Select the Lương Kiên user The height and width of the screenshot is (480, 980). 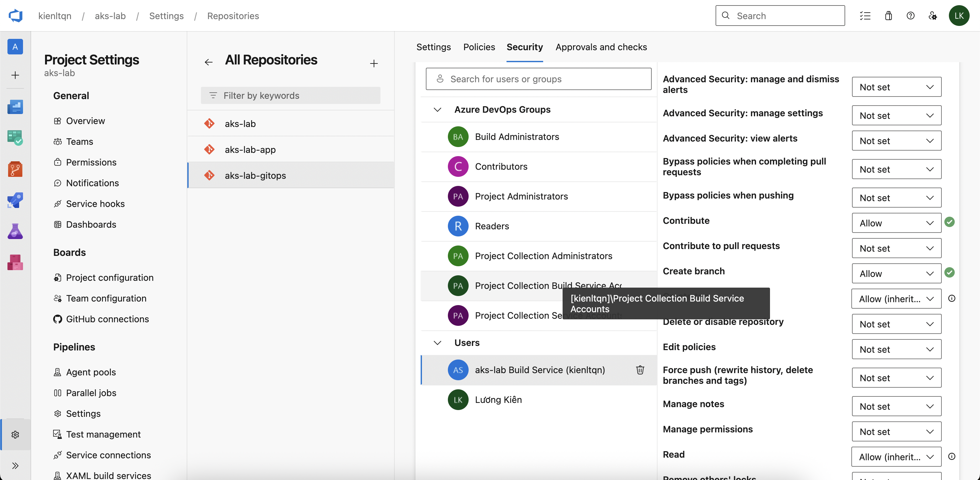539,400
